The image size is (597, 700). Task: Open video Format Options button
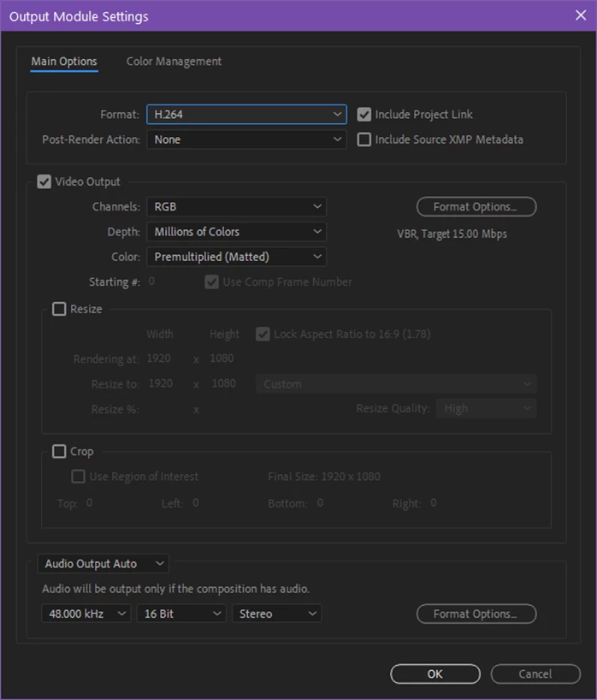(476, 207)
